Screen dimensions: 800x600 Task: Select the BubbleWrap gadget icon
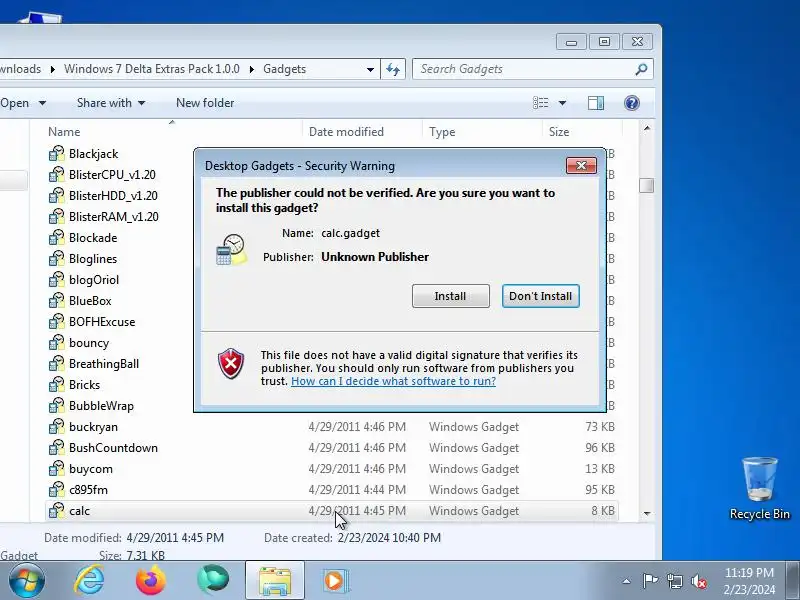pyautogui.click(x=57, y=406)
